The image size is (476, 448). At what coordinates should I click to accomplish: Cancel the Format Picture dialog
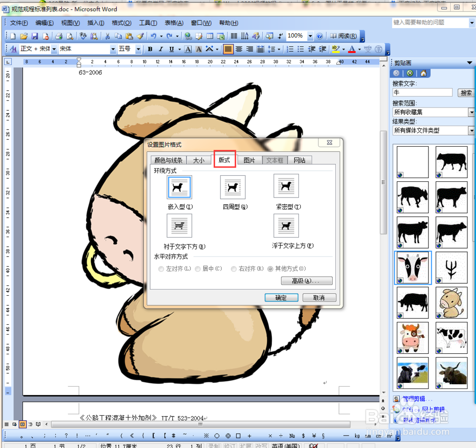pos(319,298)
